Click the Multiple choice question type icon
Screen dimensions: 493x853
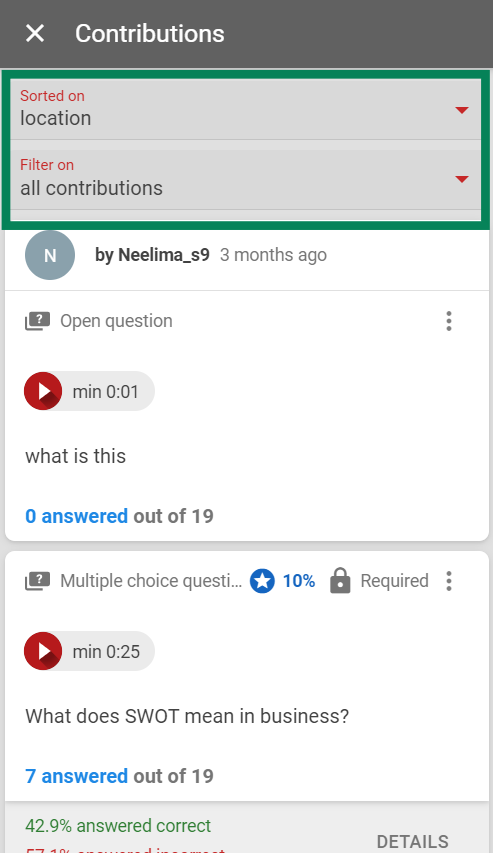point(38,581)
